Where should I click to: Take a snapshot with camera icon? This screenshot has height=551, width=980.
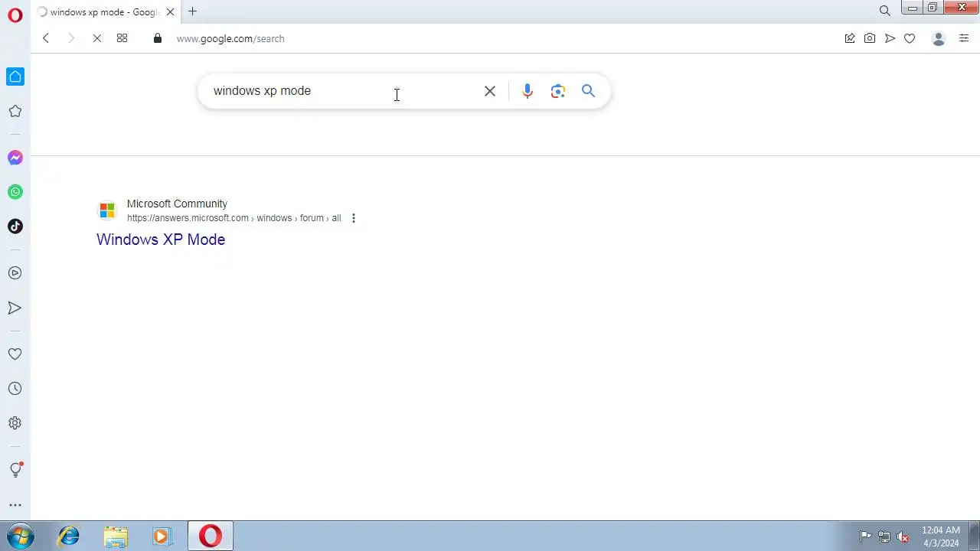[x=870, y=38]
